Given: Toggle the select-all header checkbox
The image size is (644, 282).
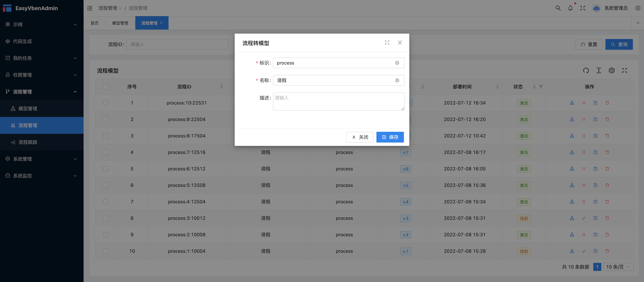Looking at the screenshot, I should click(106, 87).
